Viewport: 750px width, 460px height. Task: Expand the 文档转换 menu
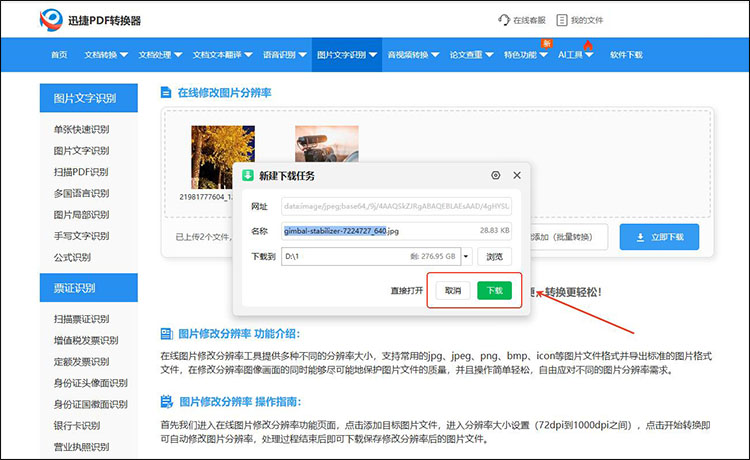click(106, 55)
